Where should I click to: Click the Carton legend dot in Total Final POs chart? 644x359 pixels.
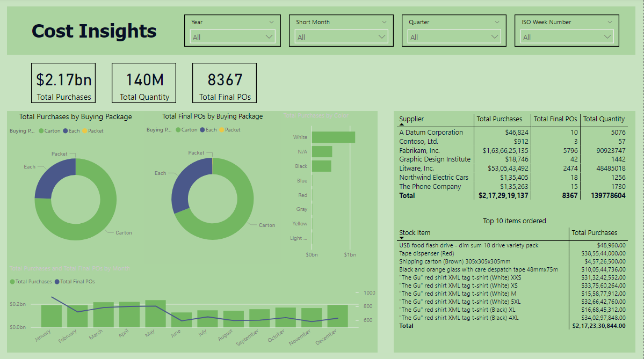(178, 130)
